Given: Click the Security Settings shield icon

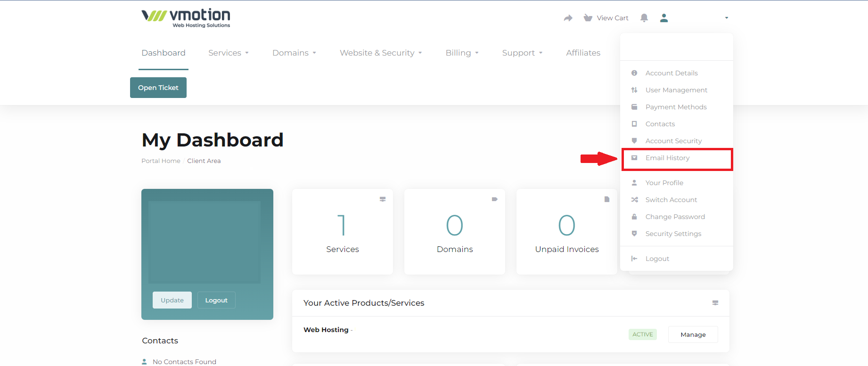Looking at the screenshot, I should pyautogui.click(x=634, y=234).
